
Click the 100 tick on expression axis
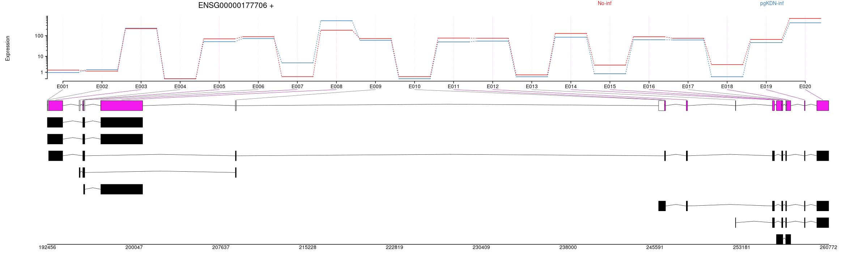click(x=39, y=36)
